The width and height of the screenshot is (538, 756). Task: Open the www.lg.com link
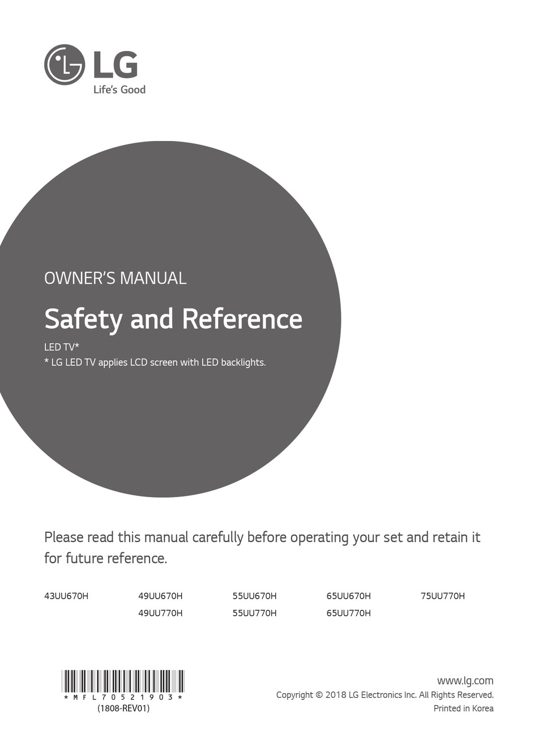[465, 681]
